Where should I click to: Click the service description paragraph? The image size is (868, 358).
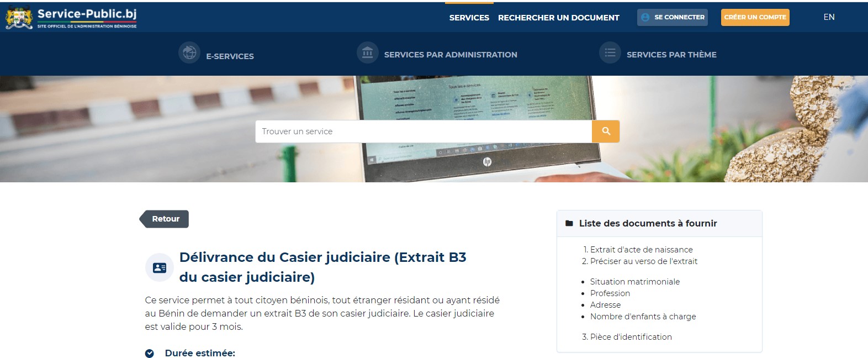(x=322, y=313)
